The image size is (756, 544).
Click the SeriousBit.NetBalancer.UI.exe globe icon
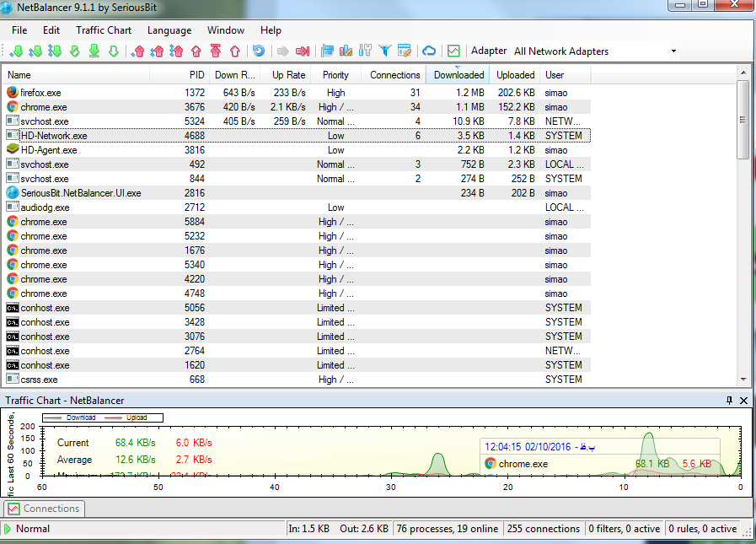13,192
